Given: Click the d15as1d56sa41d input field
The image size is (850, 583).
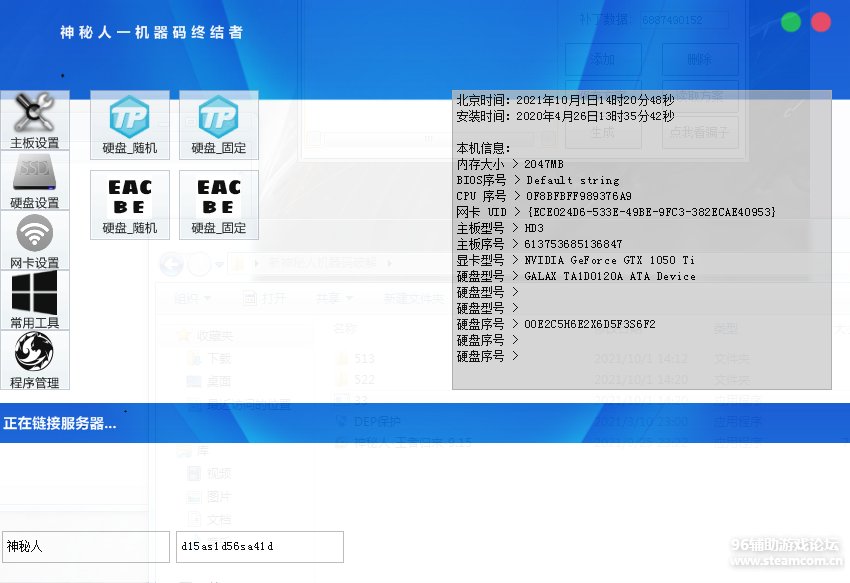Looking at the screenshot, I should [259, 547].
